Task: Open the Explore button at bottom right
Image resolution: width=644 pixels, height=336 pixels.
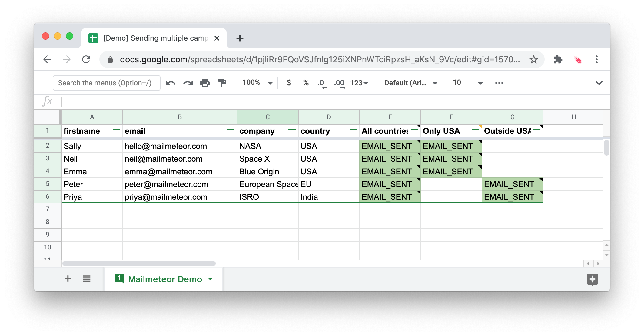Action: [x=593, y=279]
